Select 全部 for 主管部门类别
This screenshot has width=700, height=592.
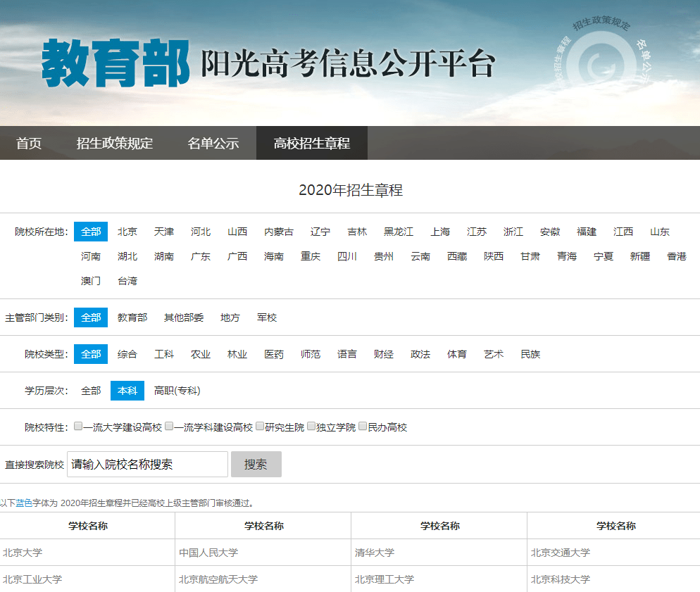click(91, 317)
